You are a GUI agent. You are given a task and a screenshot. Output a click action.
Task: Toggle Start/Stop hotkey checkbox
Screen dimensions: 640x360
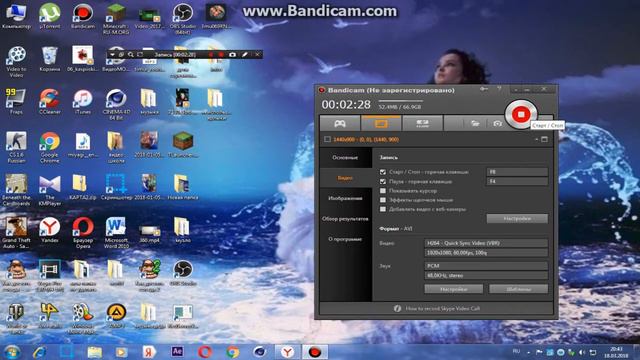pyautogui.click(x=383, y=172)
